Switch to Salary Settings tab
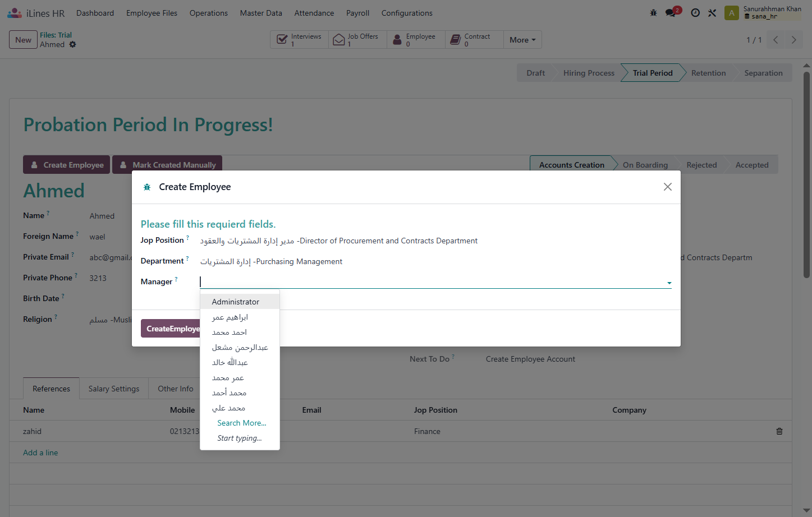812x517 pixels. point(114,389)
